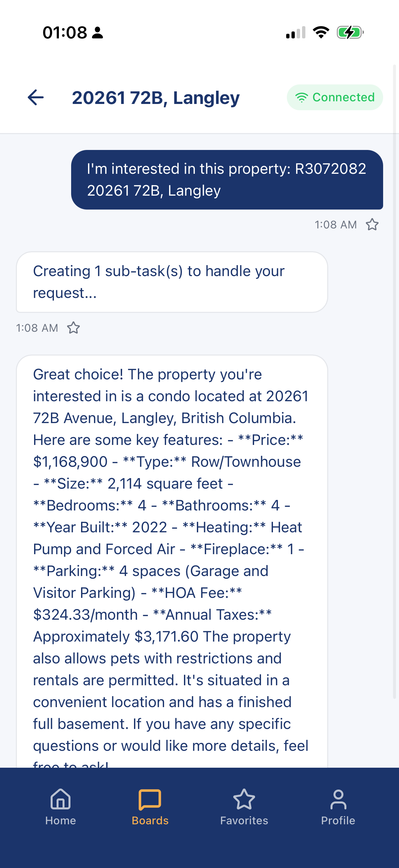This screenshot has height=868, width=399.
Task: Click the chat scrollbar on right edge
Action: coord(394,381)
